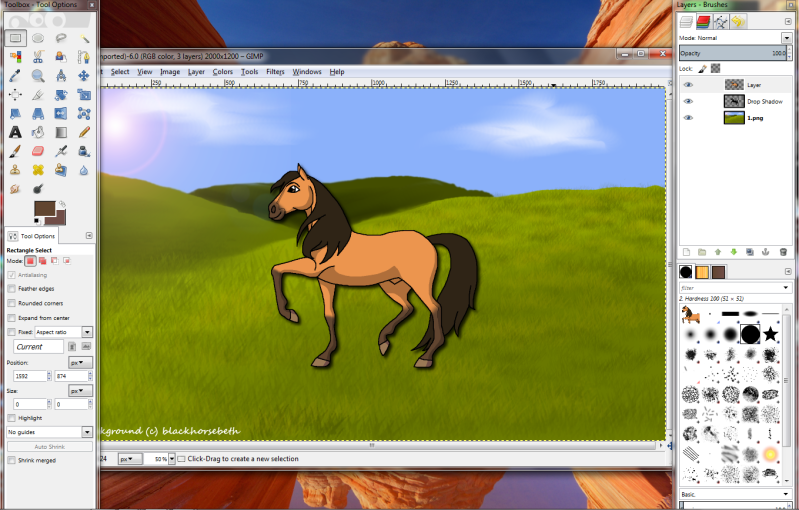Select the Measure compass tool
This screenshot has height=510, width=799.
[61, 76]
